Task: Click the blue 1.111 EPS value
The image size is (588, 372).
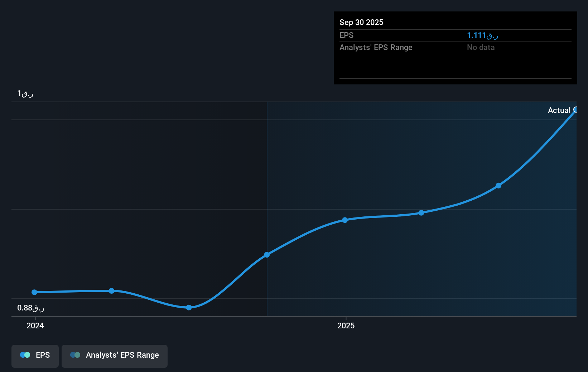Action: tap(483, 35)
